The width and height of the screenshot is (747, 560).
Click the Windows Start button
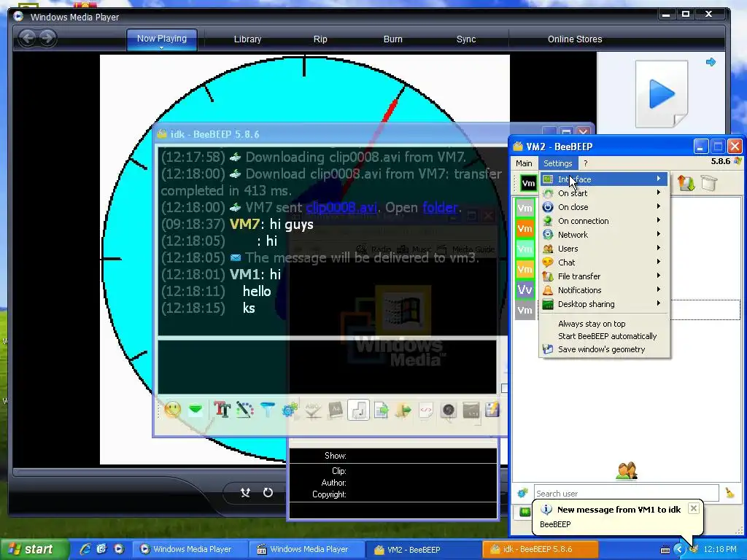click(34, 549)
